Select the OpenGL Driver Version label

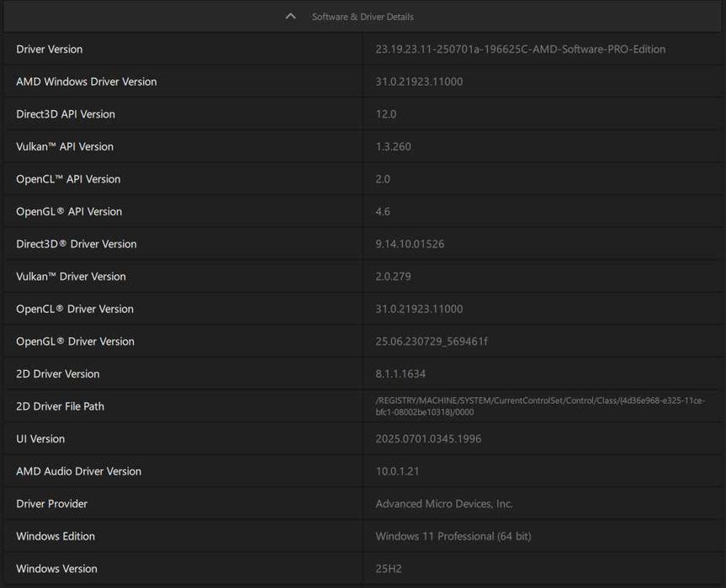coord(76,342)
